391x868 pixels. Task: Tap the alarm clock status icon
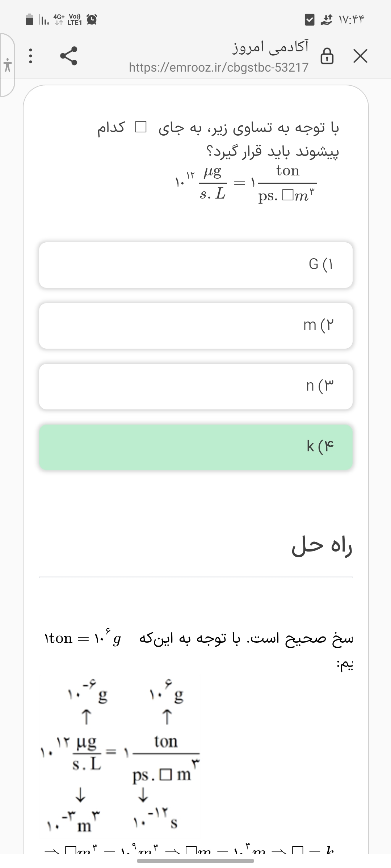tap(92, 19)
